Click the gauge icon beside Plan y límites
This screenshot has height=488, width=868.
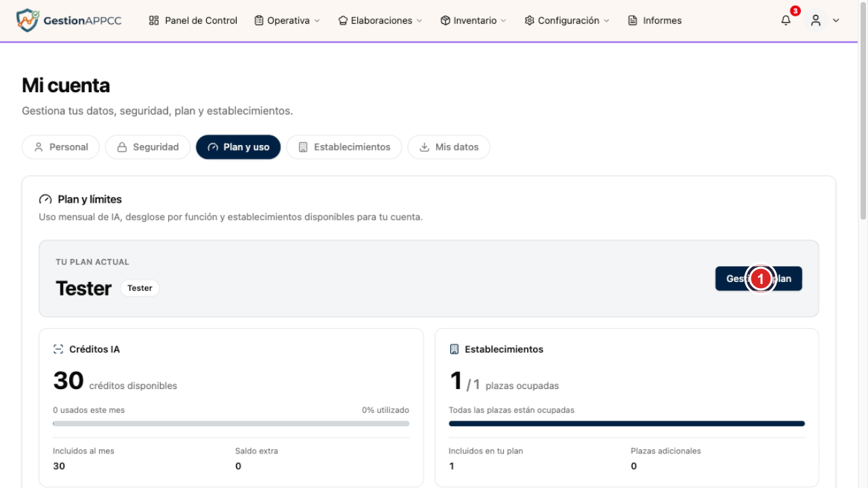(x=45, y=199)
